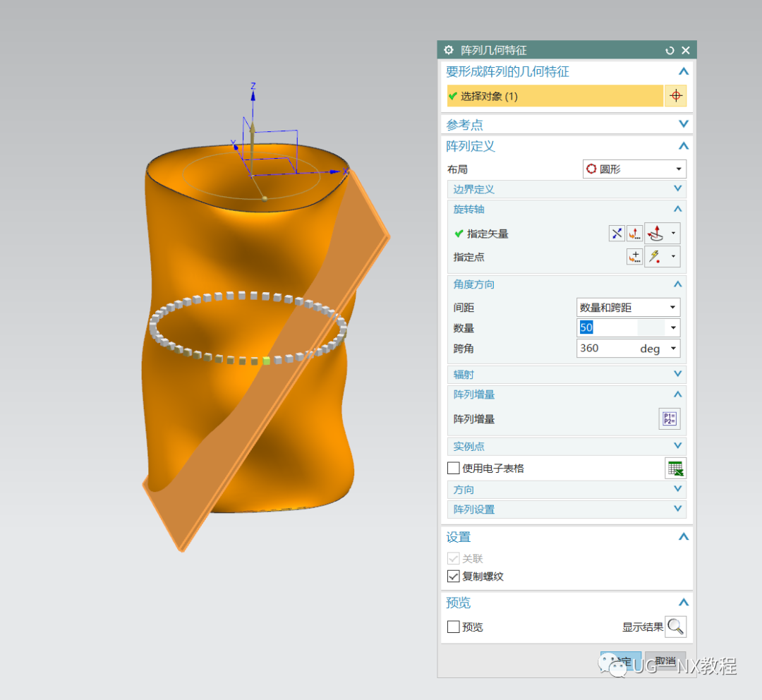Expand the 阵列设置 group
This screenshot has height=700, width=762.
click(x=678, y=509)
